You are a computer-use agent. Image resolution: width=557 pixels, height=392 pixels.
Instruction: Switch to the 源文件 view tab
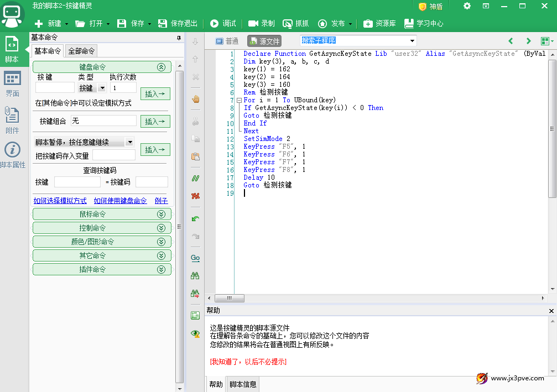264,41
